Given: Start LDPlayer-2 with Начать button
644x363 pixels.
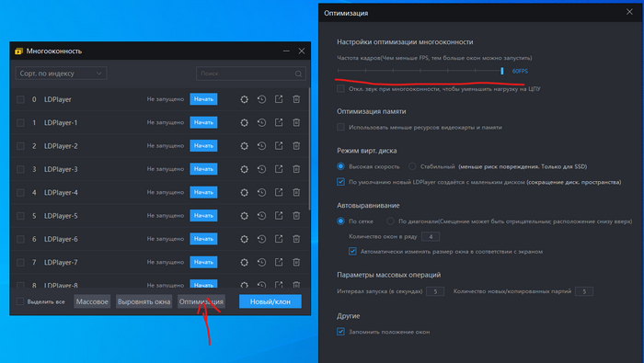Looking at the screenshot, I should 203,145.
